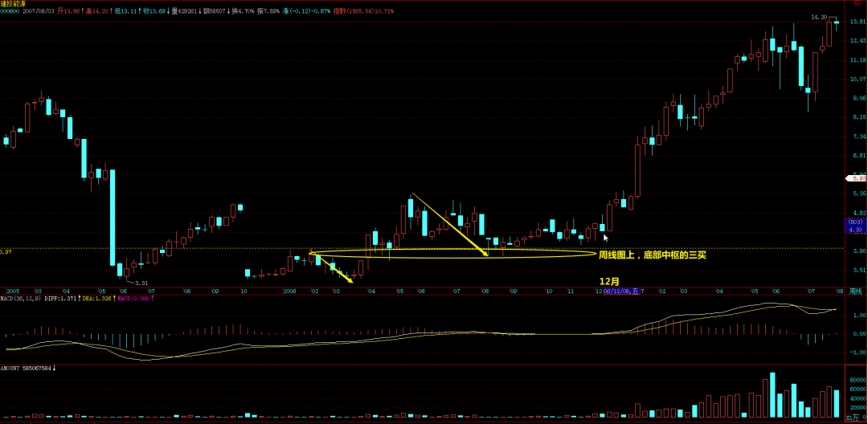Click the 5.83 price marker on right axis
This screenshot has width=868, height=424.
[855, 178]
